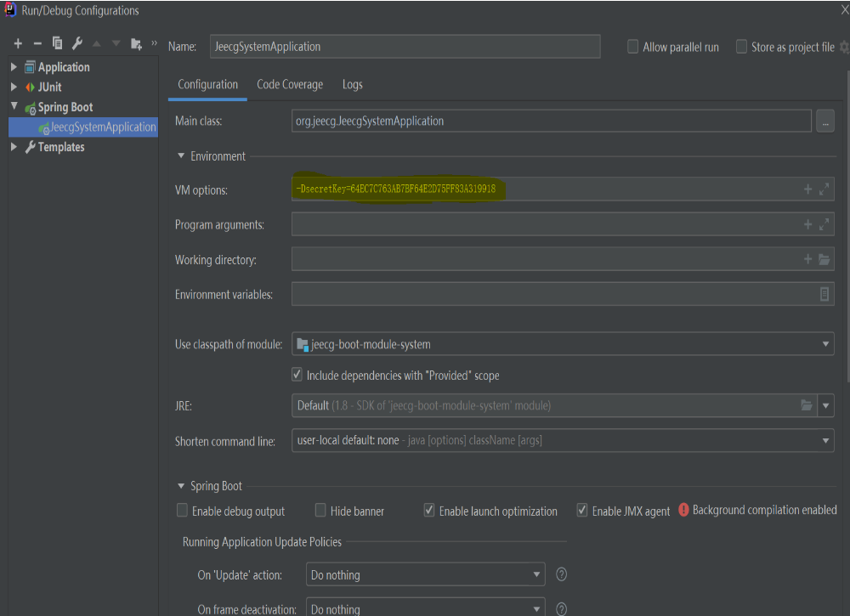Select JeecgSystemApplication in the configuration tree
850x616 pixels.
[x=84, y=127]
